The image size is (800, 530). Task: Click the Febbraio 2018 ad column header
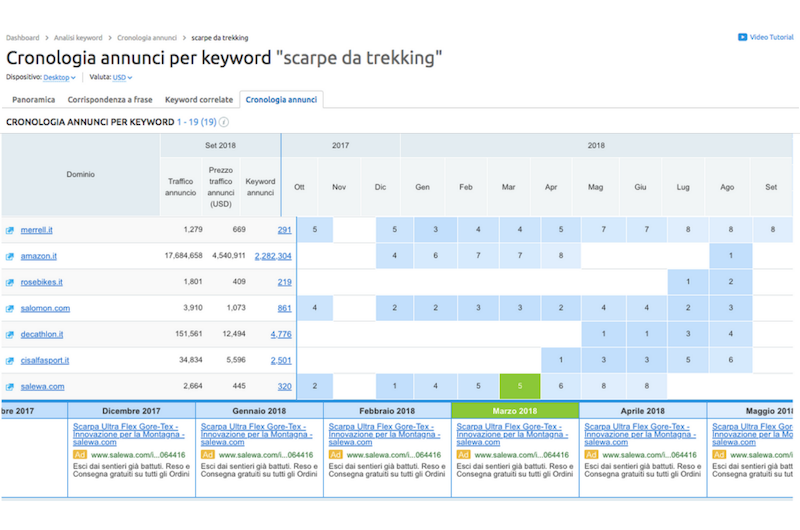pos(387,411)
